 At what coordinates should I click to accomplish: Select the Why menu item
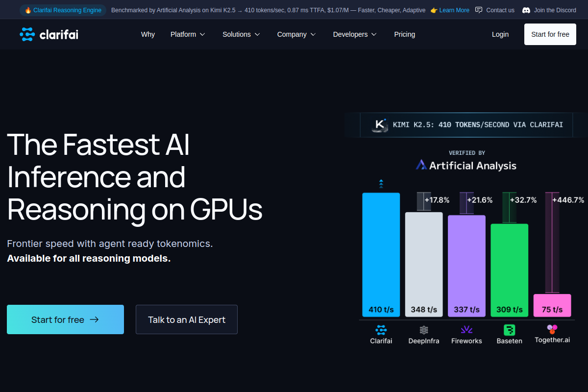(147, 34)
